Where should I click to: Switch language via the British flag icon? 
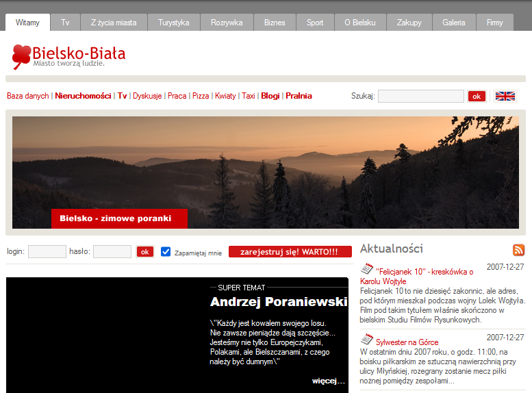[x=505, y=96]
